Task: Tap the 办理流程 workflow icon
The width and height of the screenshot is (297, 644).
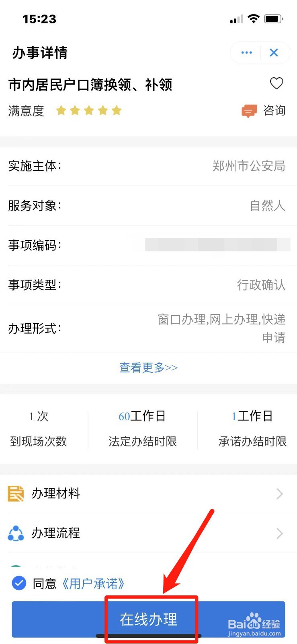Action: (x=16, y=533)
